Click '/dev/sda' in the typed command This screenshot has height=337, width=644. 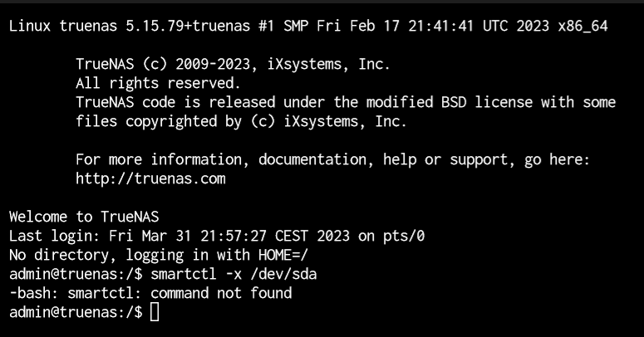click(284, 274)
